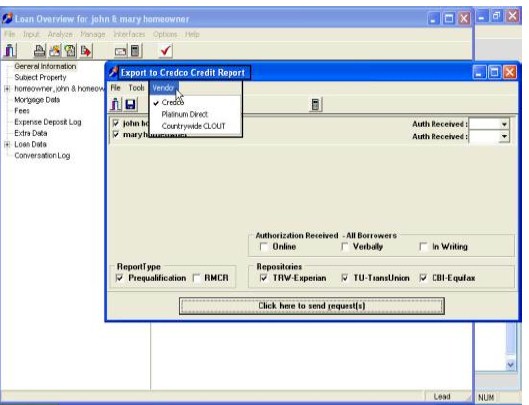Click the red arrow export icon in Loan Overview toolbar
The image size is (529, 405).
[86, 51]
